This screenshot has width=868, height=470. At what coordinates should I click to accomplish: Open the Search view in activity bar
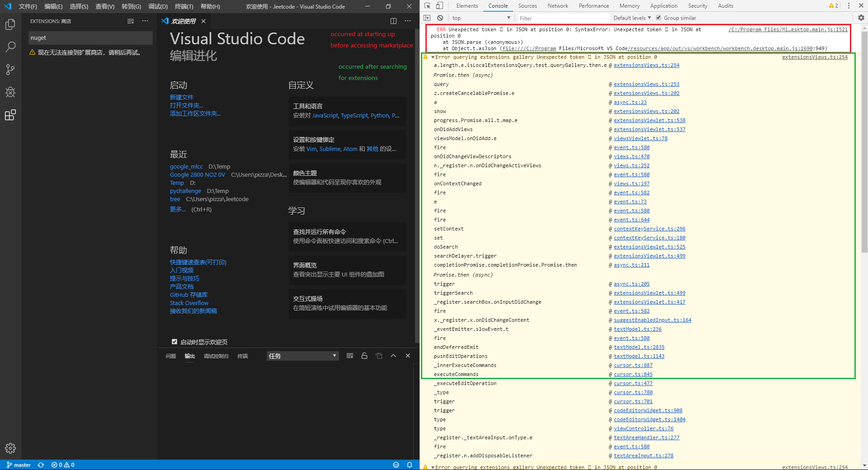(10, 47)
